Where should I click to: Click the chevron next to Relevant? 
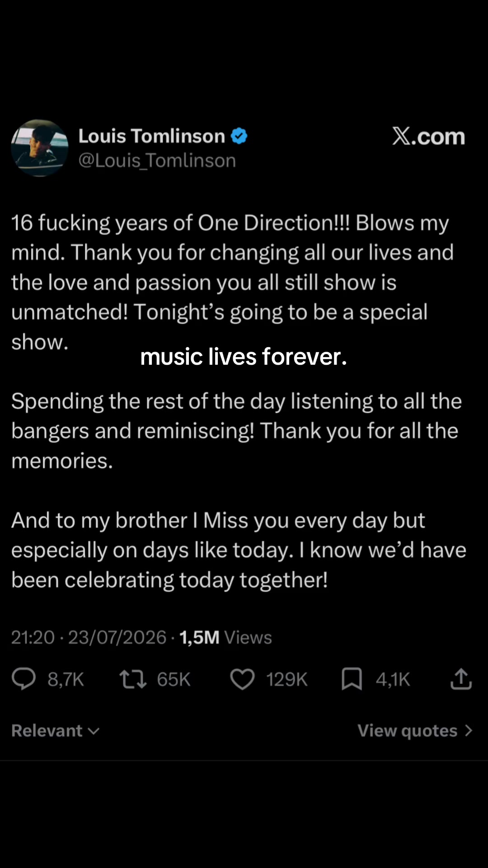[x=94, y=731]
